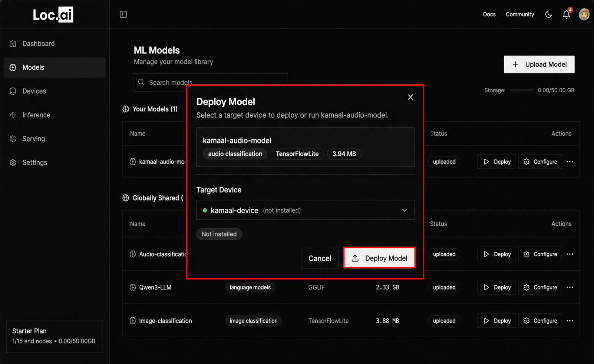This screenshot has width=594, height=364.
Task: Open Serving in sidebar
Action: [x=55, y=139]
